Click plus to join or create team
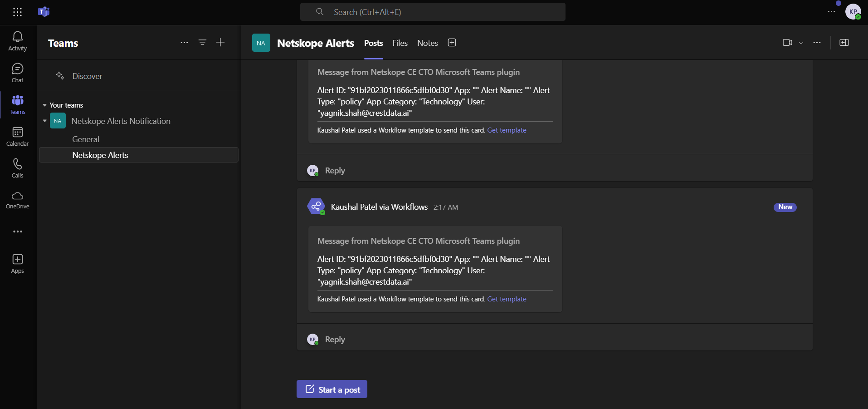Screen dimensions: 868x409 pos(220,42)
